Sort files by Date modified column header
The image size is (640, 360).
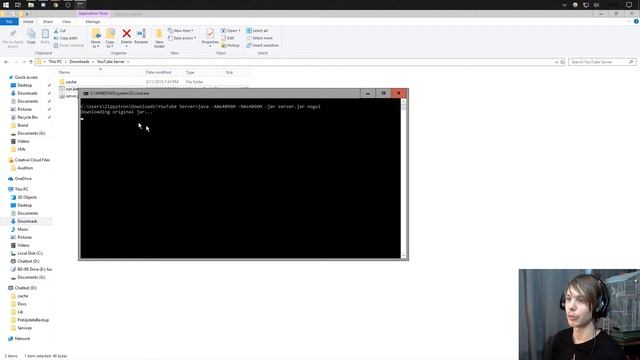[163, 72]
